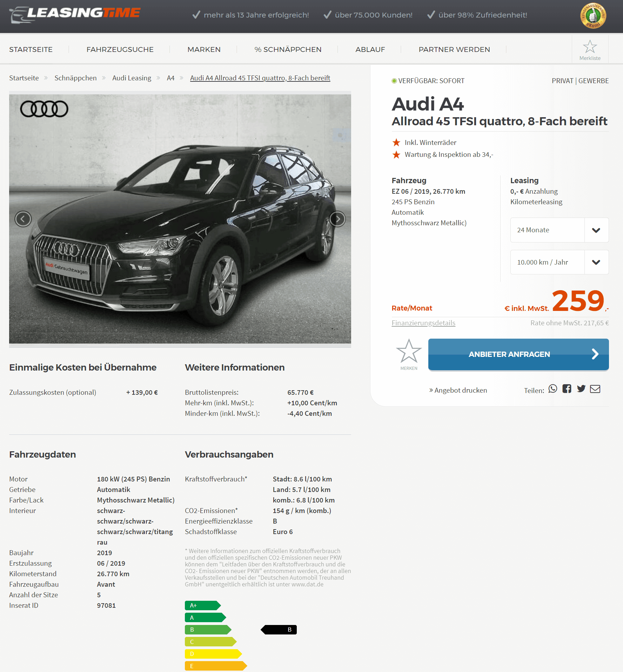The height and width of the screenshot is (672, 623).
Task: Click the yellow D efficiency class bar
Action: [213, 654]
